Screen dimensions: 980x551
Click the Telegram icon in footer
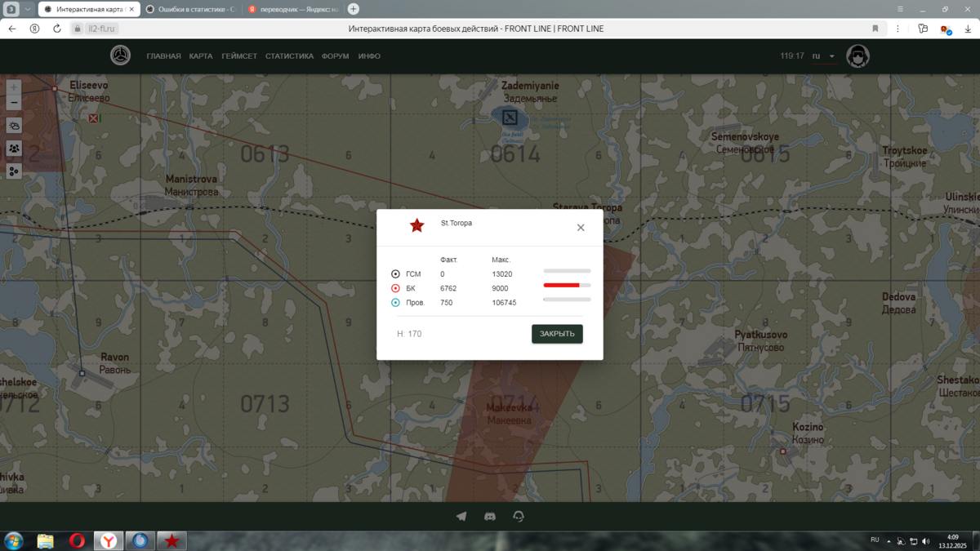[x=461, y=516]
